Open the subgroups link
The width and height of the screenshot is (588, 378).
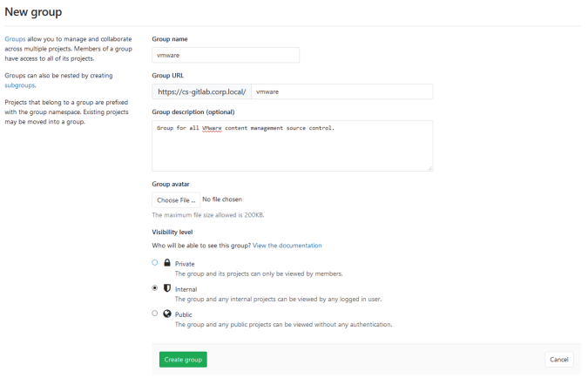(x=19, y=85)
